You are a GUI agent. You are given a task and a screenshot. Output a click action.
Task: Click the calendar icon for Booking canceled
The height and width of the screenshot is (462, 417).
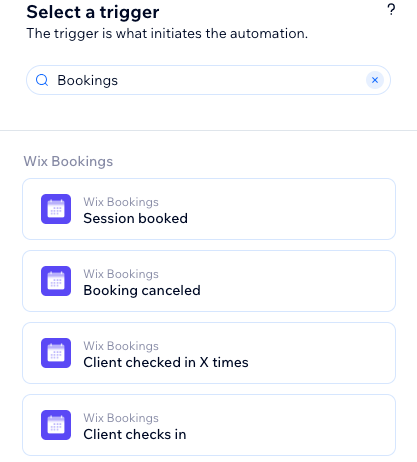coord(56,281)
